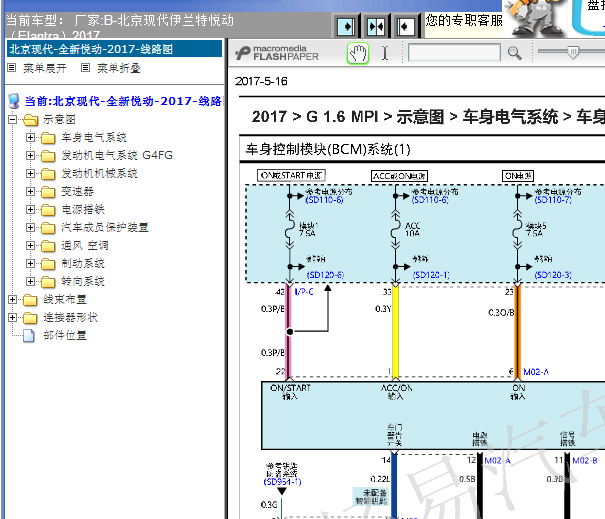The height and width of the screenshot is (519, 605).
Task: Expand the 汽车成员保护装置 node
Action: coord(30,228)
